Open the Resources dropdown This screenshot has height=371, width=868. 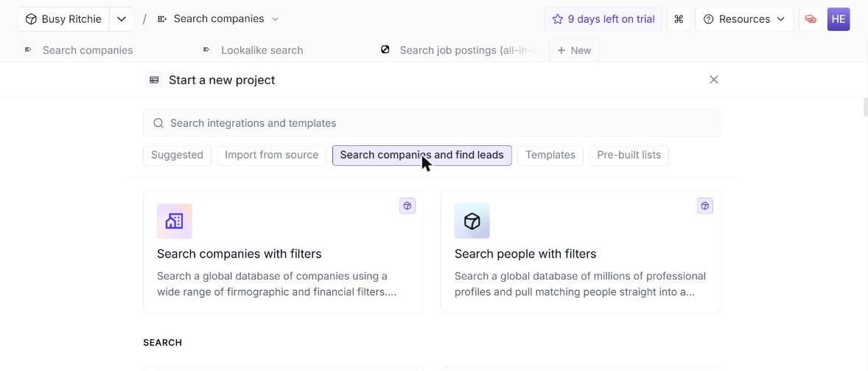pyautogui.click(x=744, y=19)
